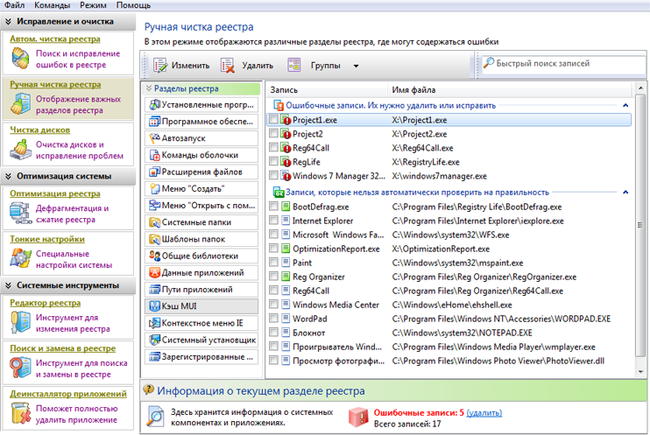Screen dimensions: 650x435
Task: Click the Тонкие настройки sidebar icon
Action: pos(20,258)
